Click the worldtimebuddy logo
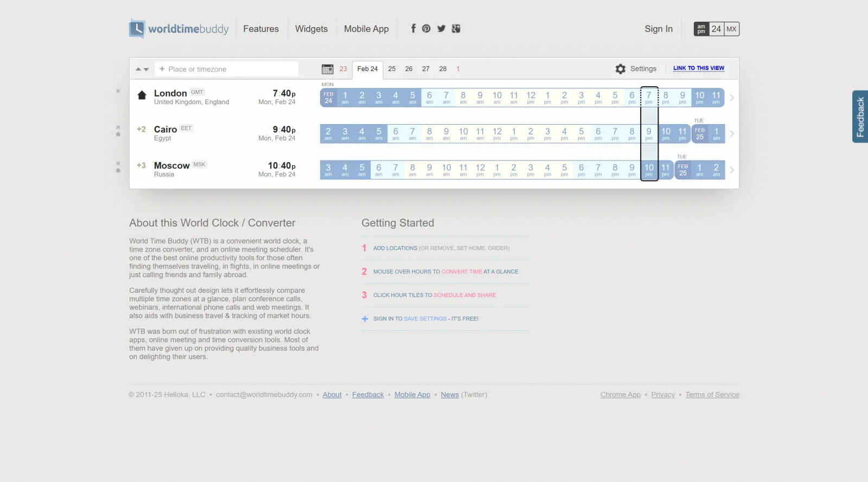The height and width of the screenshot is (482, 868). (x=178, y=29)
